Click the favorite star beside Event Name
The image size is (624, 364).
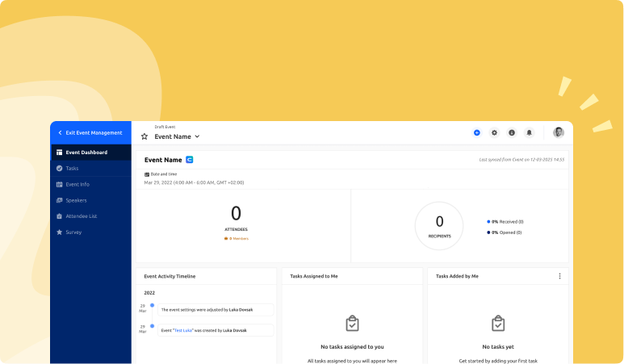point(144,136)
